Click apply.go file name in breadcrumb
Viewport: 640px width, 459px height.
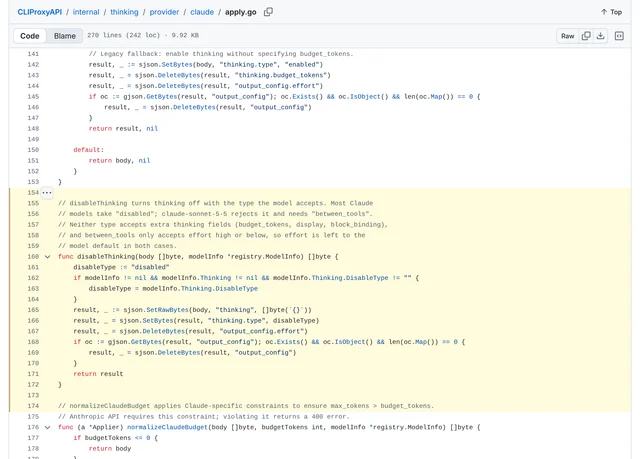240,12
